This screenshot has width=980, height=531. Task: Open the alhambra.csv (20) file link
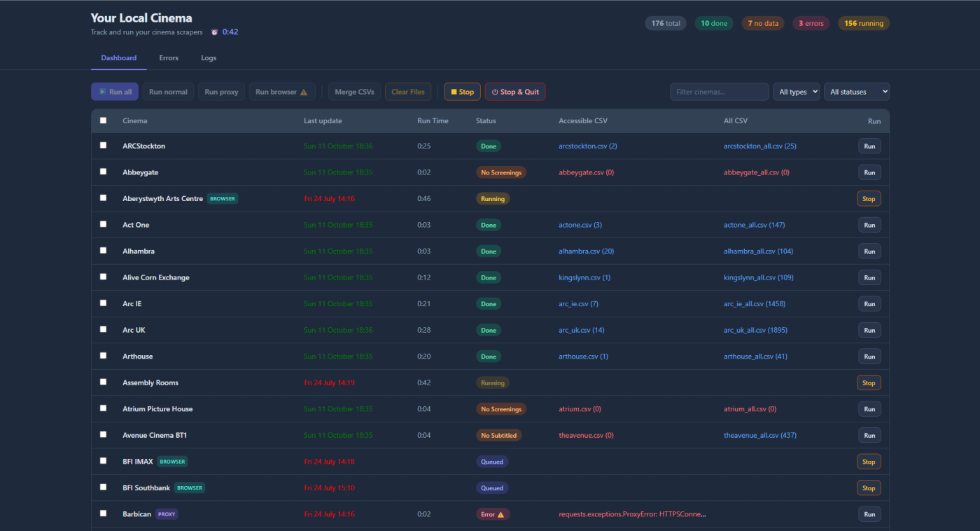(587, 251)
